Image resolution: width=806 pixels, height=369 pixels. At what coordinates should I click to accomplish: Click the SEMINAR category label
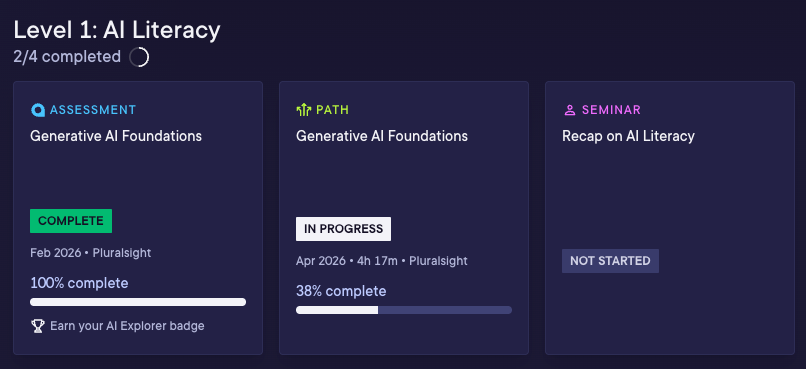[611, 110]
